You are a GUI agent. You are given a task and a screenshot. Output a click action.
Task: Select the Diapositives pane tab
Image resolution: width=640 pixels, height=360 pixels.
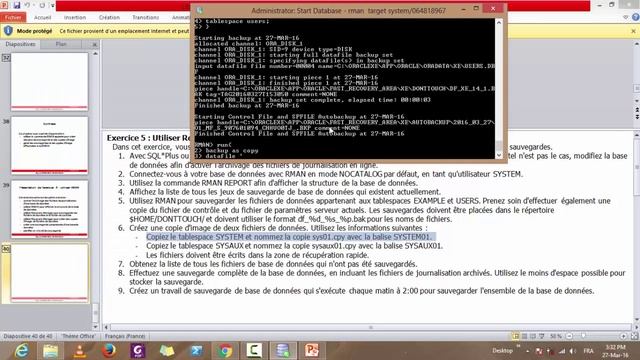pos(20,44)
